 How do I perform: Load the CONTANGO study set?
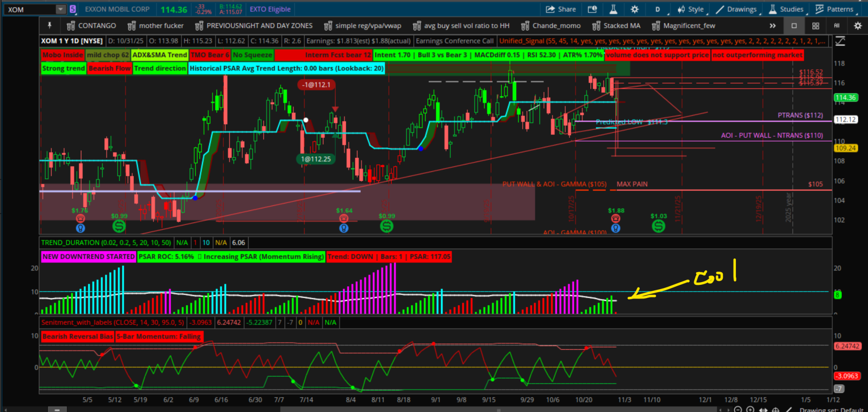[x=91, y=26]
